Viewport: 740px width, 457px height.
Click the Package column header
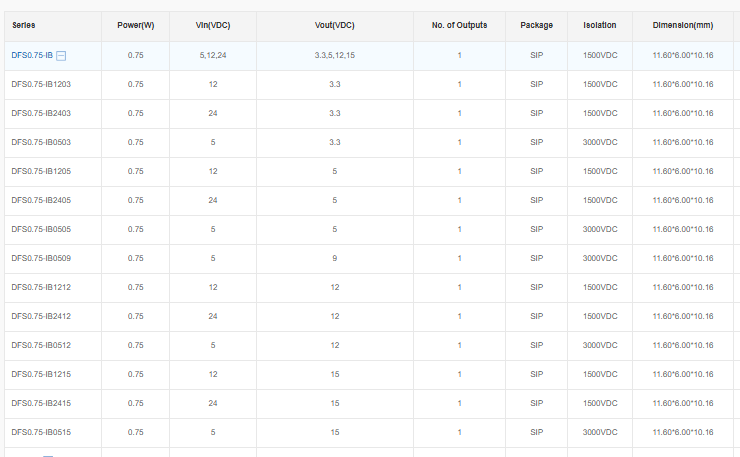click(x=537, y=25)
